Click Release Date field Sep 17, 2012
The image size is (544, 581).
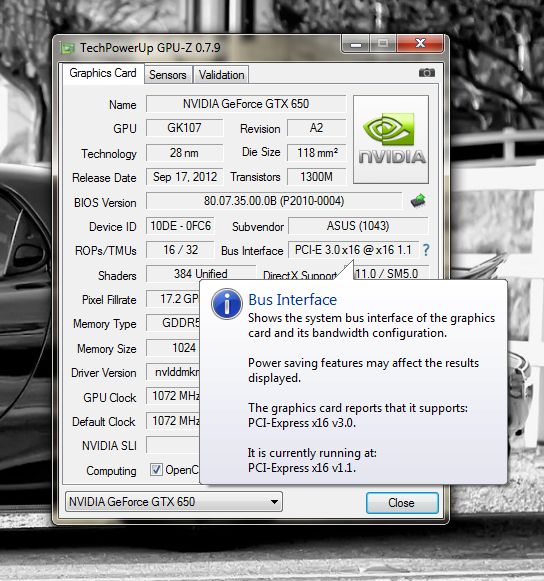point(184,177)
